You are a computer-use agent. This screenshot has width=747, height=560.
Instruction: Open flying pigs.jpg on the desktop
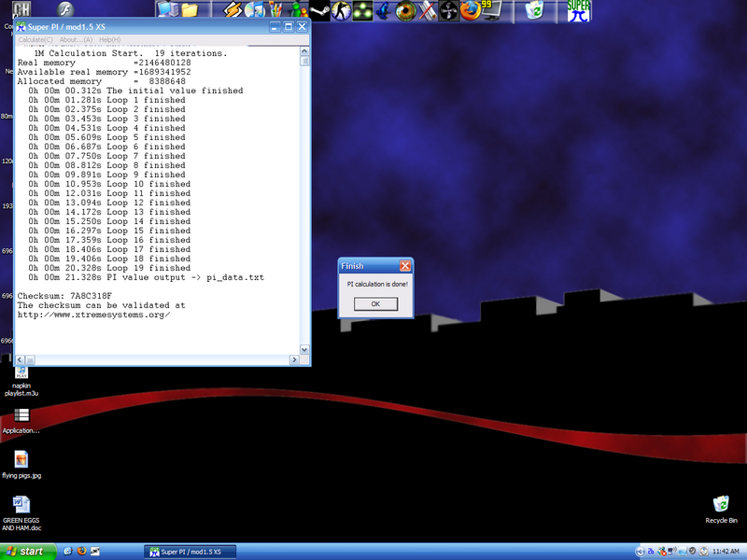point(21,464)
